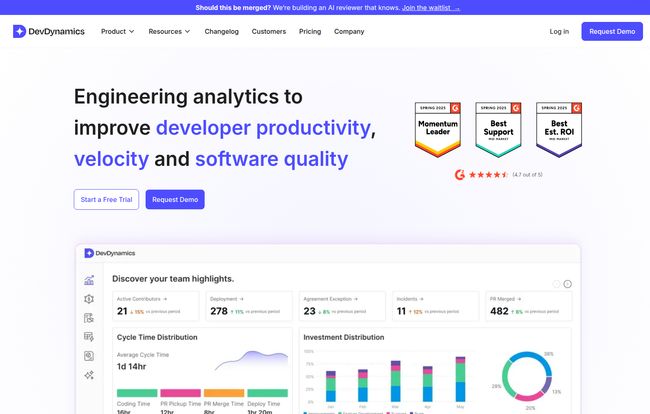Open the Product dropdown menu
The width and height of the screenshot is (650, 414).
coord(117,31)
